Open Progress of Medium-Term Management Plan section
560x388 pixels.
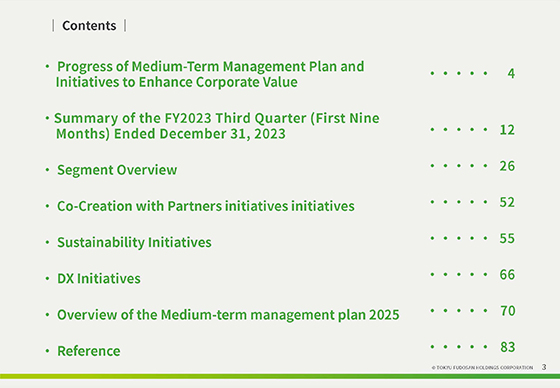pyautogui.click(x=210, y=74)
